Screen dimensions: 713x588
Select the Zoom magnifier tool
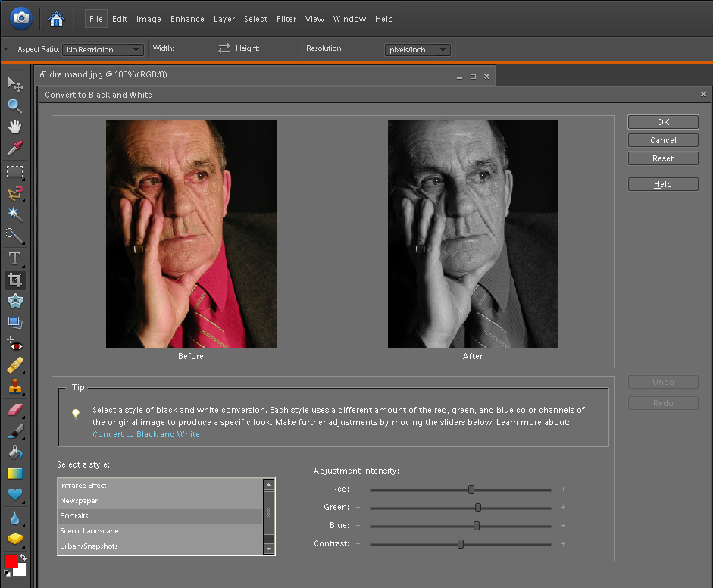coord(14,105)
